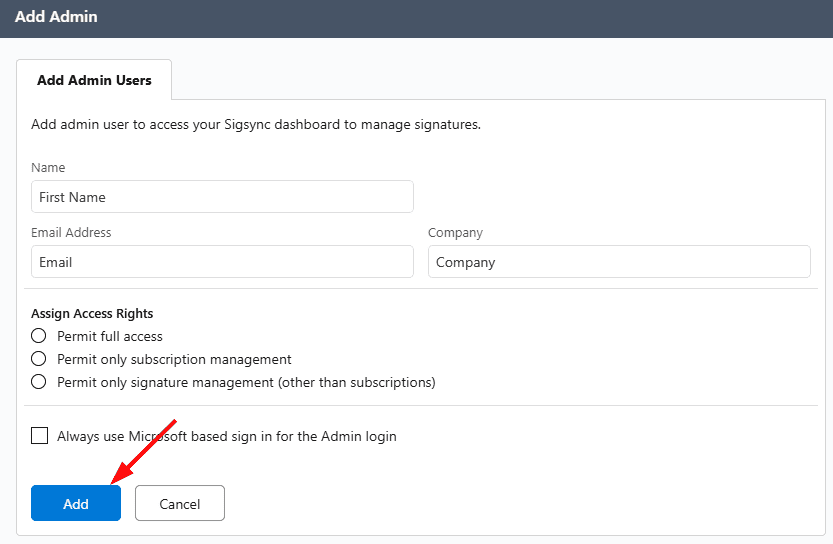Image resolution: width=833 pixels, height=544 pixels.
Task: Focus the First Name input field
Action: click(x=222, y=197)
